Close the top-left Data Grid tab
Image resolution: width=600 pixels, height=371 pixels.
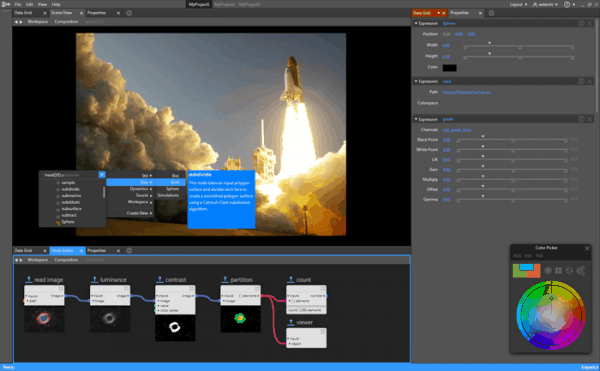pos(45,13)
